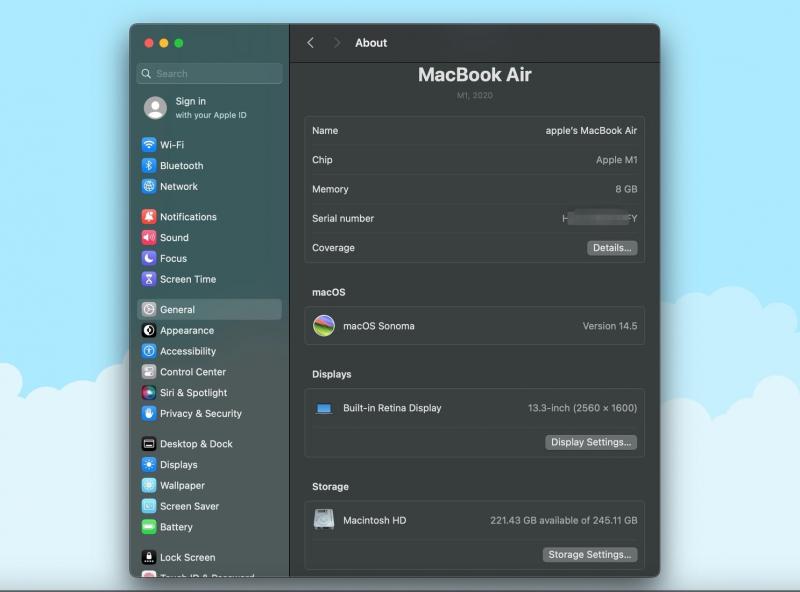
Task: Click the Built-in Retina Display laptop icon
Action: [324, 408]
